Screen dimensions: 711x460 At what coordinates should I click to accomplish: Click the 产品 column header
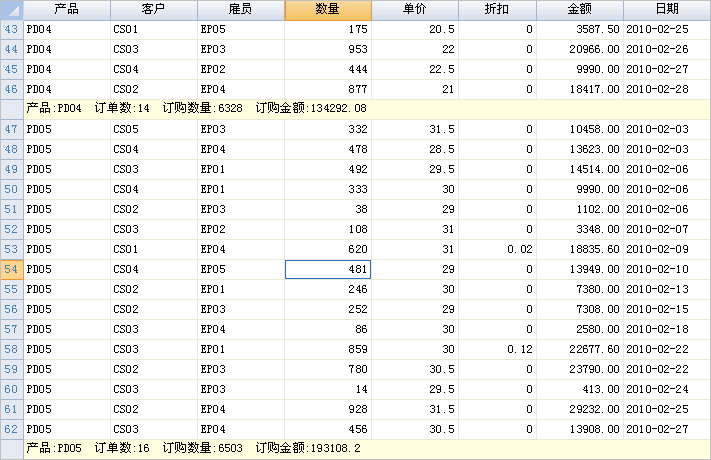click(x=67, y=10)
